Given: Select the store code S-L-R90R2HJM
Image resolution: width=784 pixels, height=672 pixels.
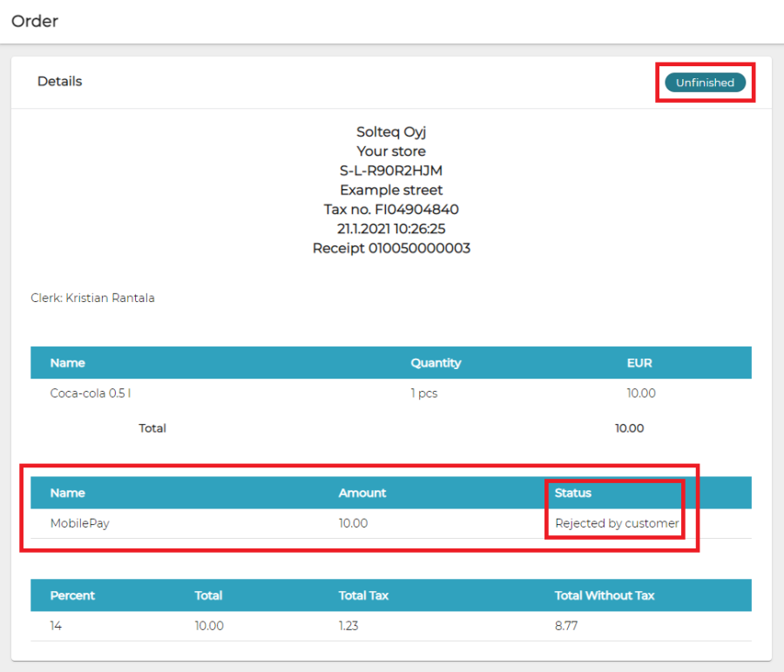Looking at the screenshot, I should (x=391, y=171).
